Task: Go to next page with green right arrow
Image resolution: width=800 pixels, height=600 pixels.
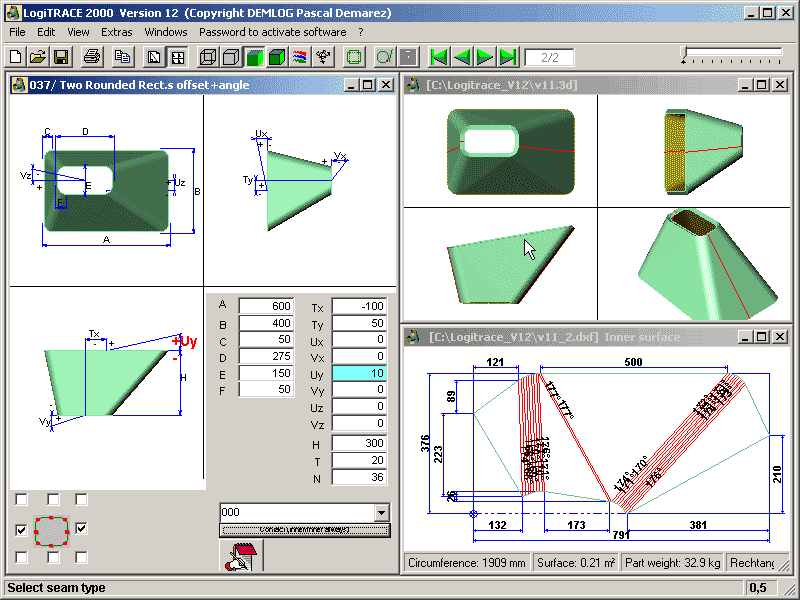Action: [x=485, y=57]
